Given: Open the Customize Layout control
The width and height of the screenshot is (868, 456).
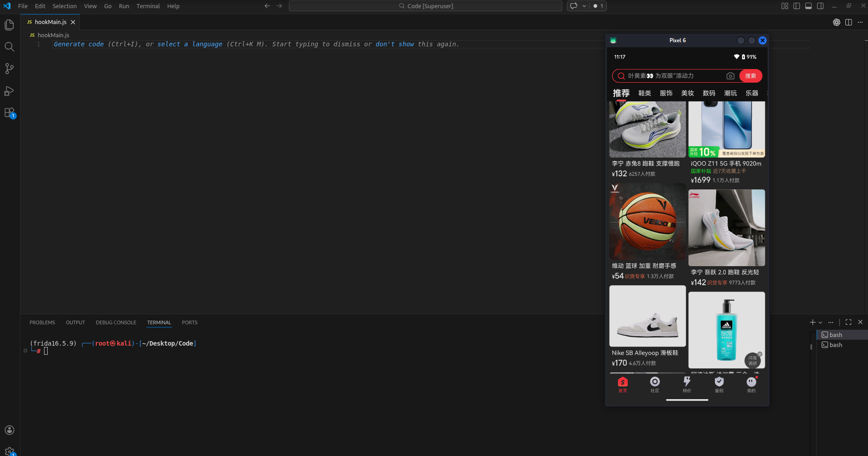Looking at the screenshot, I should [785, 6].
